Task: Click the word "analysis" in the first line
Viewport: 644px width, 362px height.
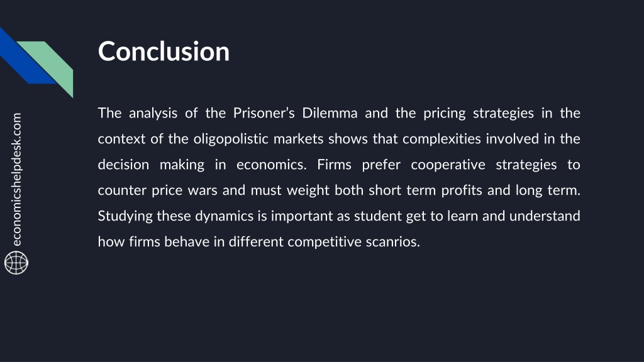Action: coord(153,113)
